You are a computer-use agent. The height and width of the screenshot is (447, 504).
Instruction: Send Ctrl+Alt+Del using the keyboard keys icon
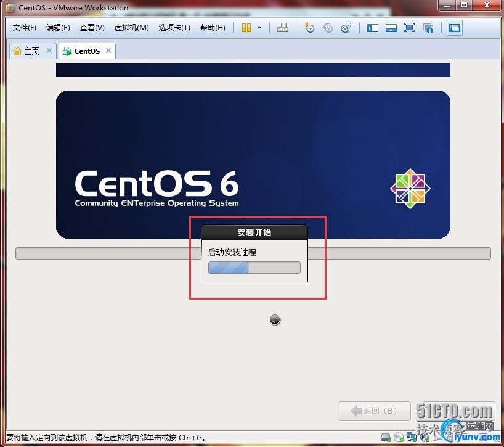click(x=283, y=28)
